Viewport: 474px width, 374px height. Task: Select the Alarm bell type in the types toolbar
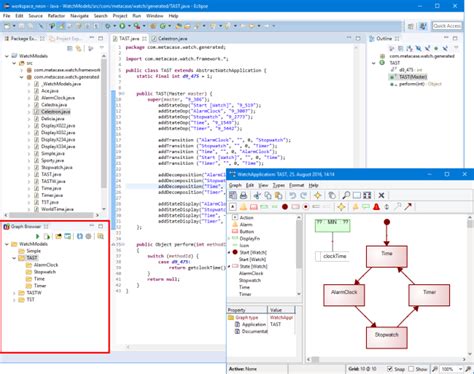point(243,207)
